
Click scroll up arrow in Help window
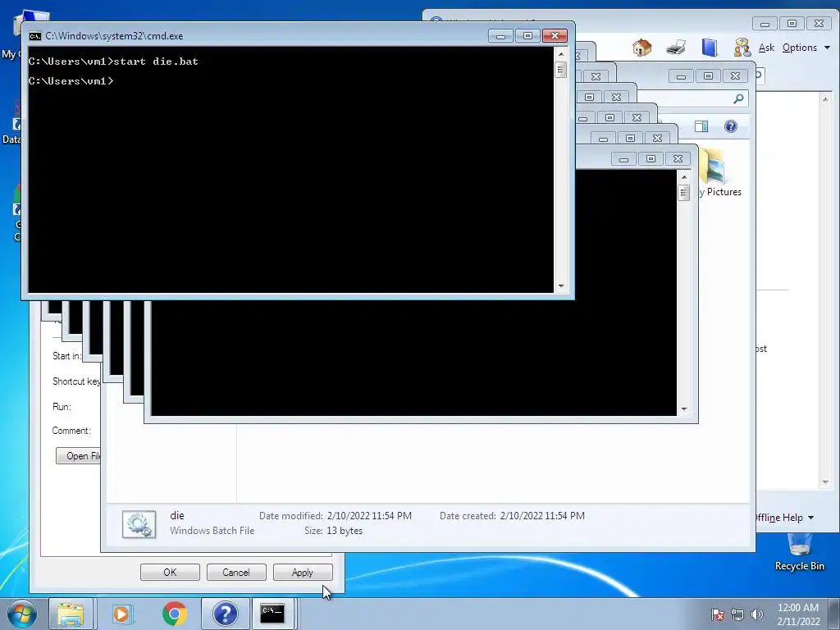tap(825, 99)
